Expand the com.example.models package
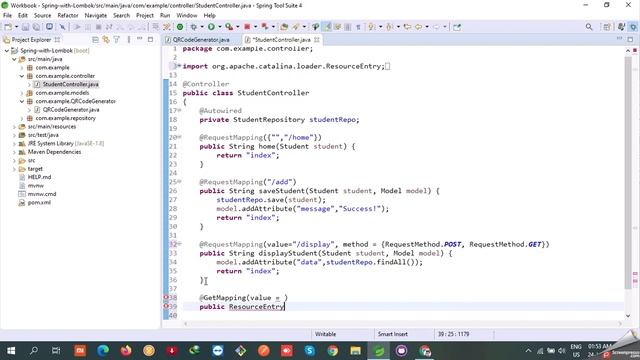Screen dimensions: 640x360 click(22, 93)
